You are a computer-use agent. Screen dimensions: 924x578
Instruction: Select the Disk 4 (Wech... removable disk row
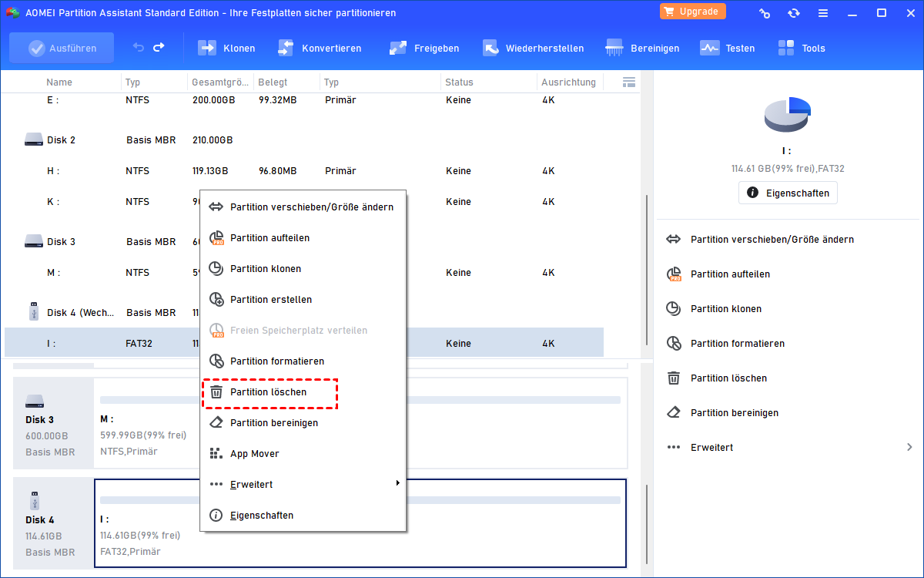[304, 313]
